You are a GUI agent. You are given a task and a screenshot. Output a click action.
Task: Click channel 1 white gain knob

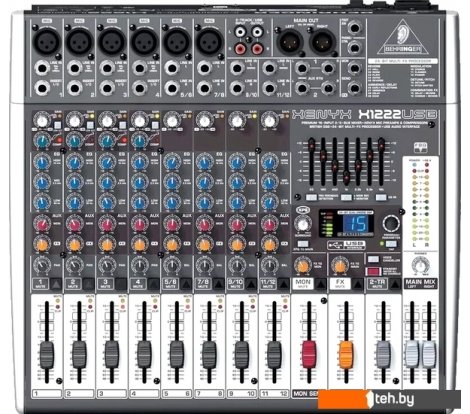[x=42, y=121]
